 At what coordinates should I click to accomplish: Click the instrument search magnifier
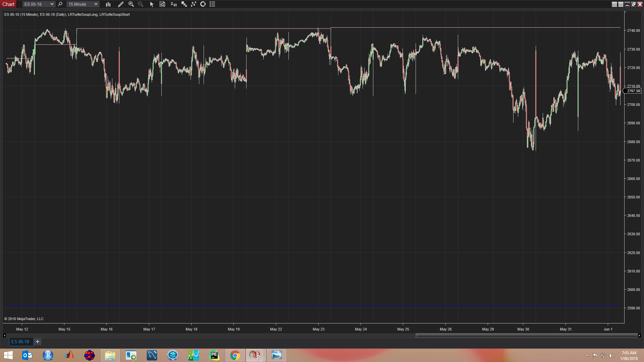coord(60,4)
